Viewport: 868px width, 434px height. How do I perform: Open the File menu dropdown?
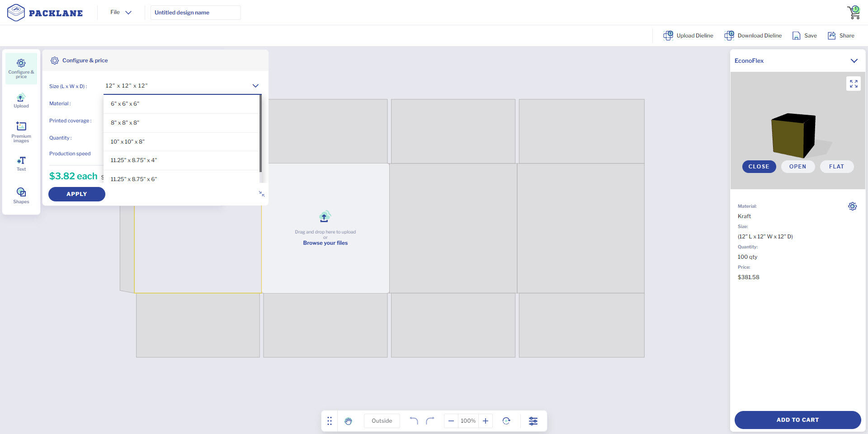pyautogui.click(x=121, y=12)
